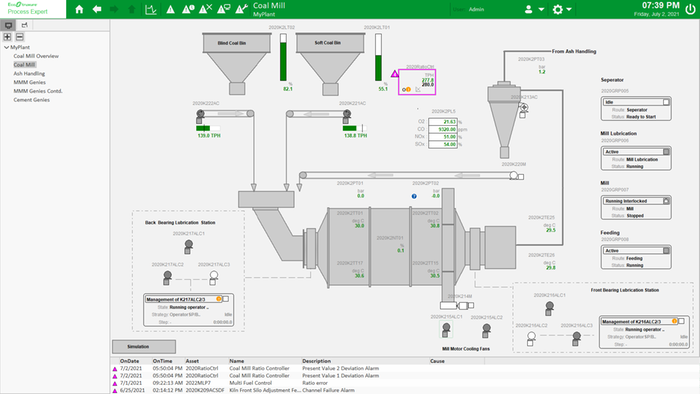The width and height of the screenshot is (700, 394).
Task: Toggle the K217ALC2/3 management checkbox
Action: (x=225, y=299)
